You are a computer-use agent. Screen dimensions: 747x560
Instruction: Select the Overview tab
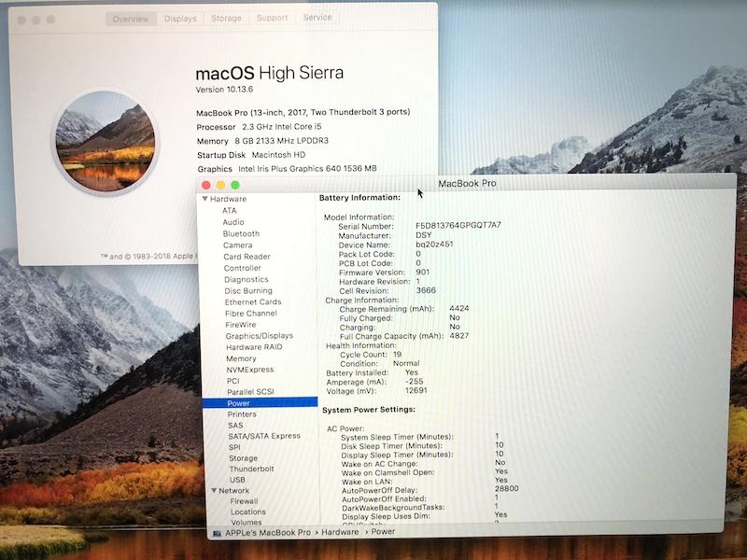(131, 19)
